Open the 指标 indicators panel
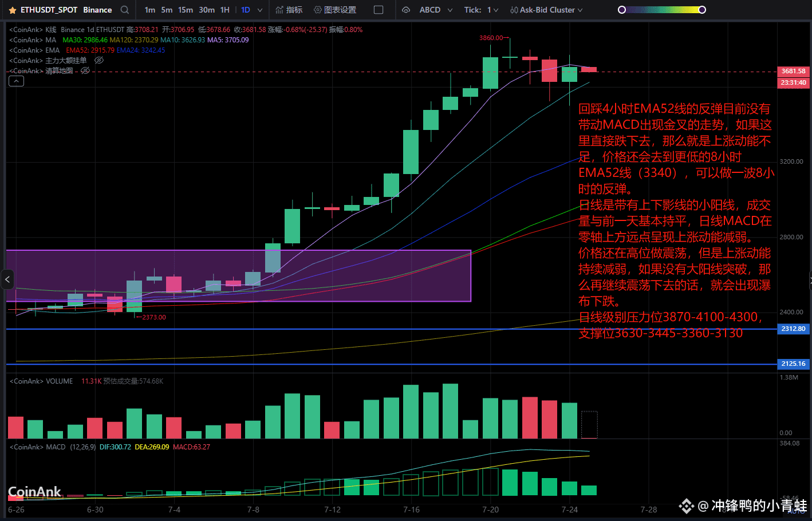The image size is (812, 521). (289, 10)
